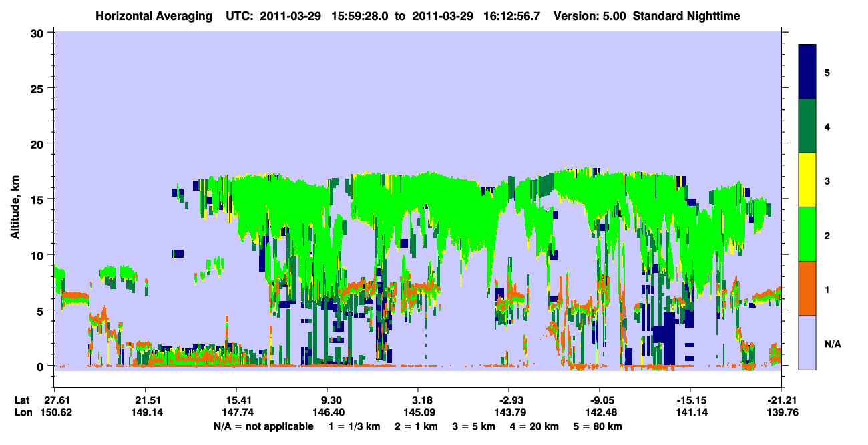Select the 10 altitude tick label
The height and width of the screenshot is (445, 868).
[38, 255]
